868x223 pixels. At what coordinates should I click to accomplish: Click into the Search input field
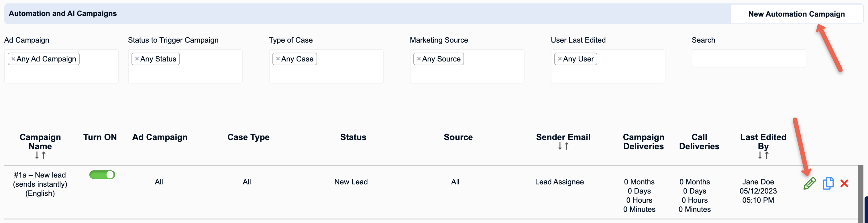point(749,59)
